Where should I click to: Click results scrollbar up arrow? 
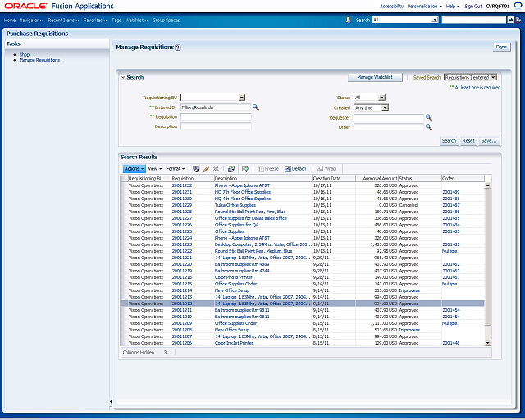[x=487, y=185]
